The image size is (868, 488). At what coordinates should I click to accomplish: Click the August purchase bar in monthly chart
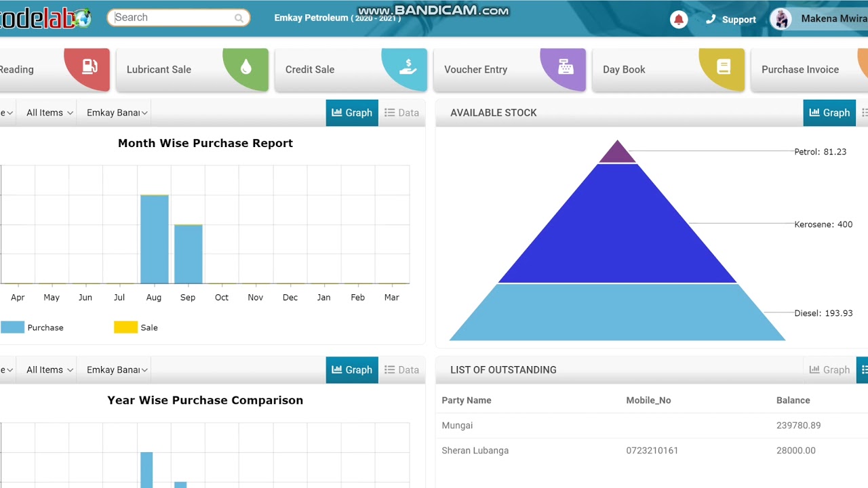155,239
